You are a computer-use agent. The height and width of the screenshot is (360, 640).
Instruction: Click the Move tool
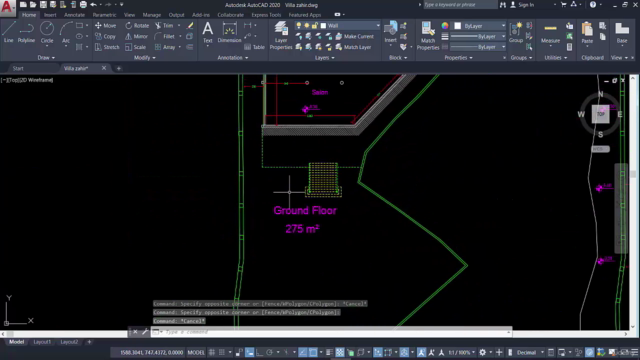(105, 25)
